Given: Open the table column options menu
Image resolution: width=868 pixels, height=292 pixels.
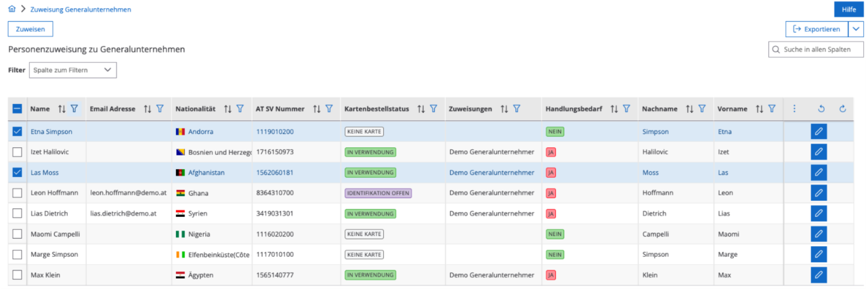Looking at the screenshot, I should 794,109.
